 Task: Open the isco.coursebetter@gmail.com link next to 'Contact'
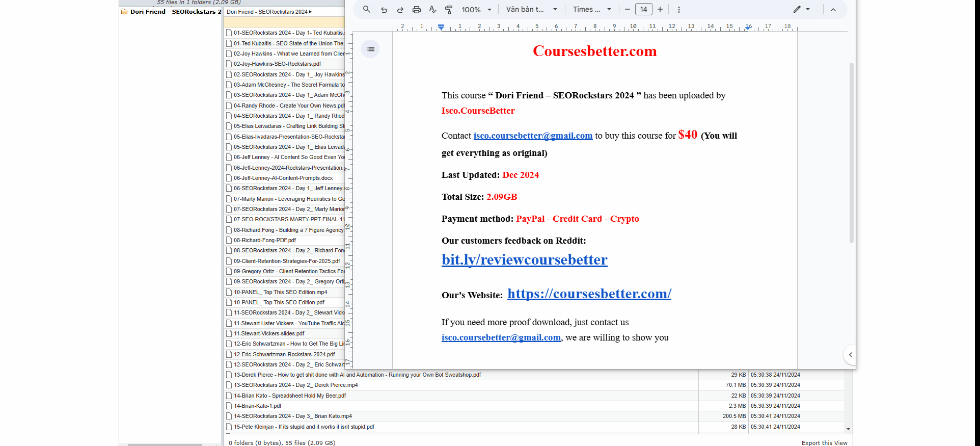point(533,136)
